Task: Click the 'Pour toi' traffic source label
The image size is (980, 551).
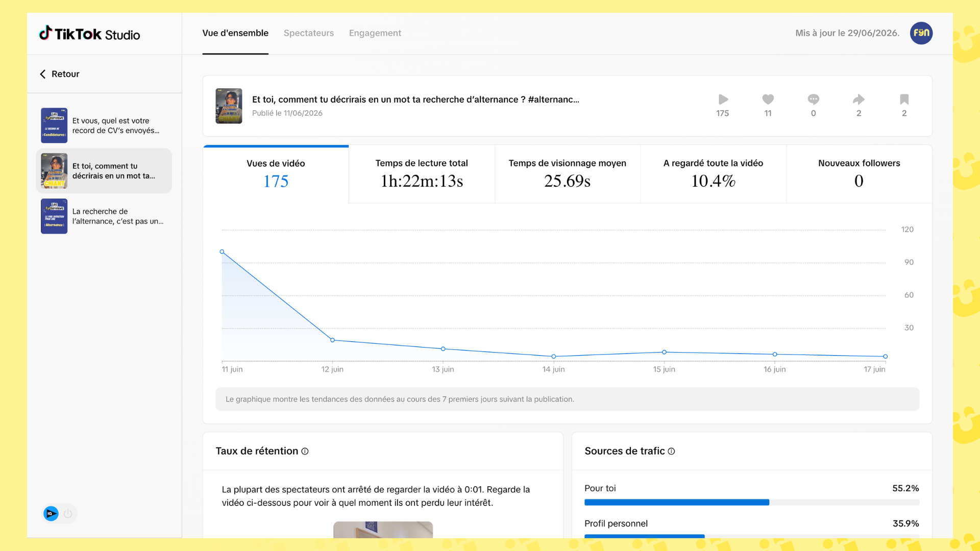Action: (600, 488)
